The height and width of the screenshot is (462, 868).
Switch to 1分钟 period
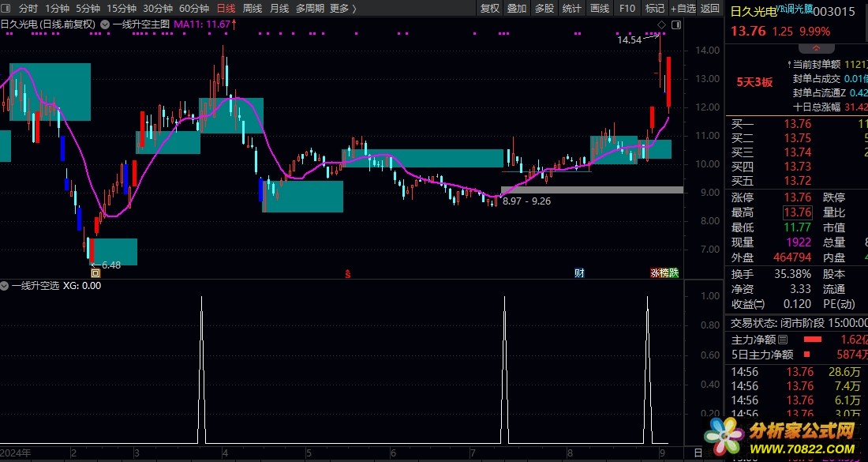tap(57, 9)
